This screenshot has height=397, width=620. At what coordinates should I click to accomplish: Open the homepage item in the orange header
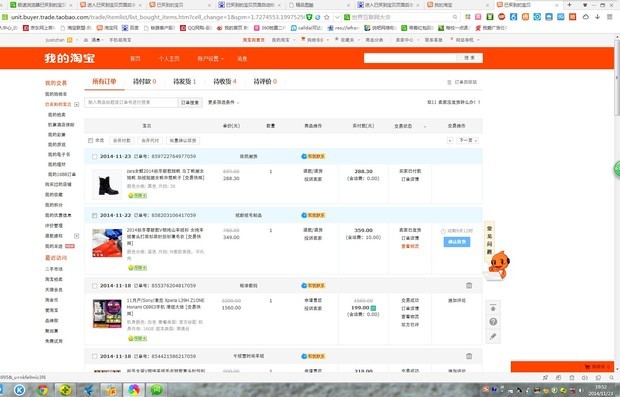pyautogui.click(x=135, y=59)
